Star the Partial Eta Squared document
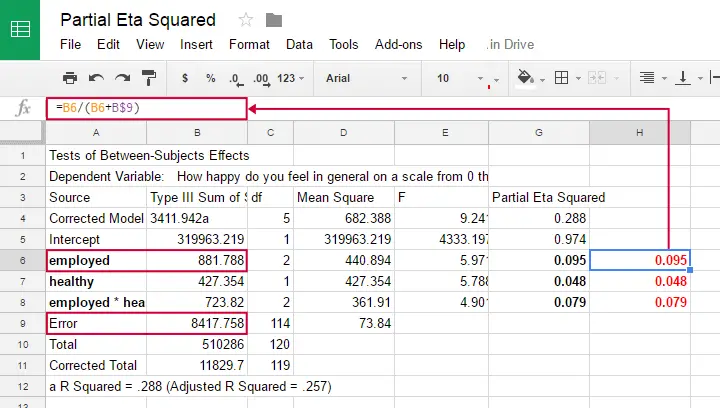720x408 pixels. coord(246,20)
